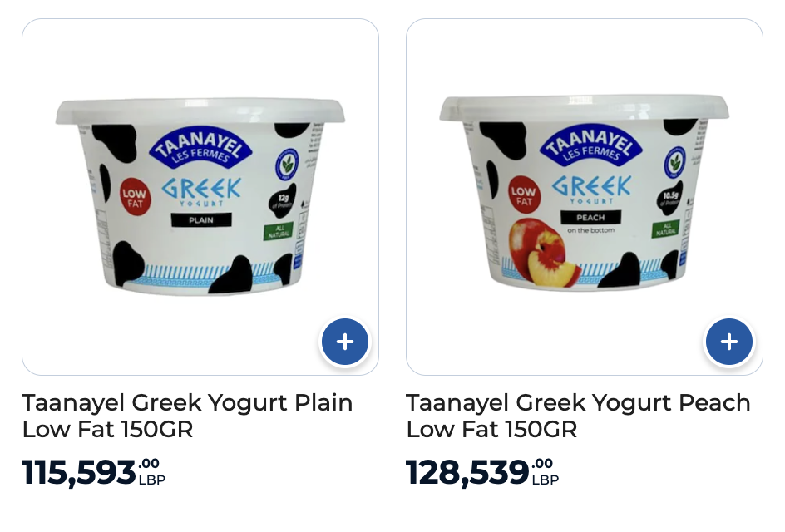
Task: Click the black PEACH flavor label on the cup
Action: pyautogui.click(x=590, y=217)
